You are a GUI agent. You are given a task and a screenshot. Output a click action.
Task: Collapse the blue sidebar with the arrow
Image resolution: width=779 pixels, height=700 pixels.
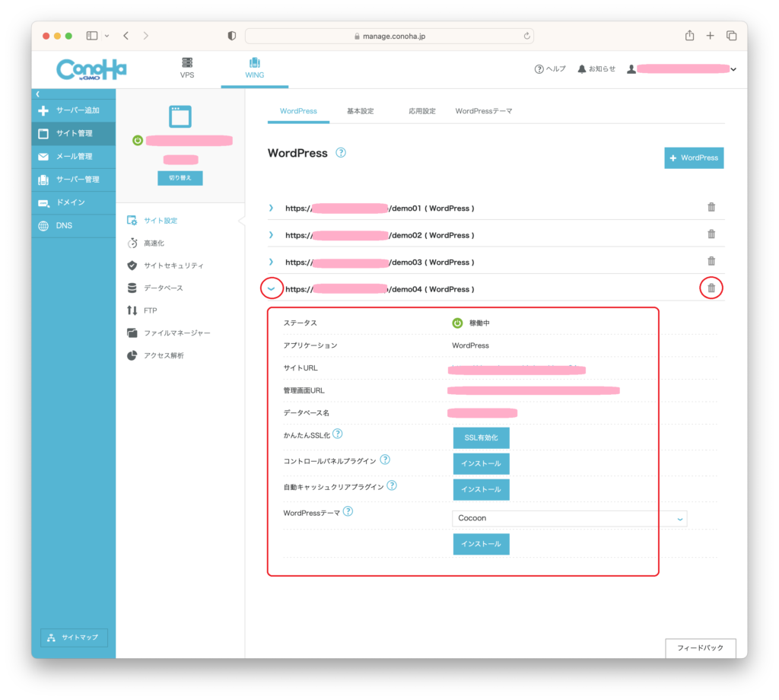[38, 94]
